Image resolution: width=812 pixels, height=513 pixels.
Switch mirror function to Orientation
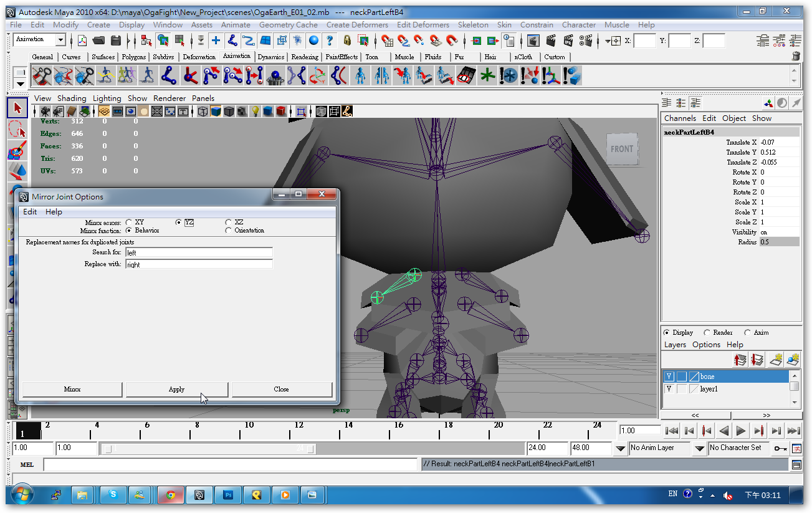tap(229, 229)
